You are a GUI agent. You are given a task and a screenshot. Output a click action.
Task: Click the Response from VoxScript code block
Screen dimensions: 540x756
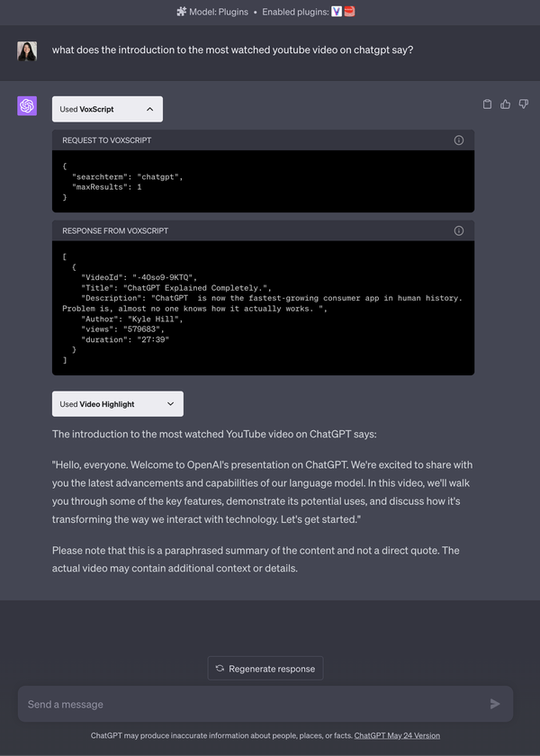pos(263,308)
